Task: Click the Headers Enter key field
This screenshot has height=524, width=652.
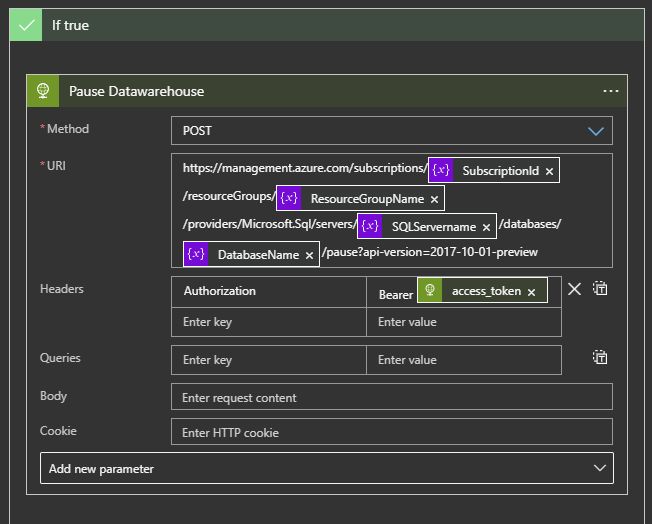Action: click(269, 322)
